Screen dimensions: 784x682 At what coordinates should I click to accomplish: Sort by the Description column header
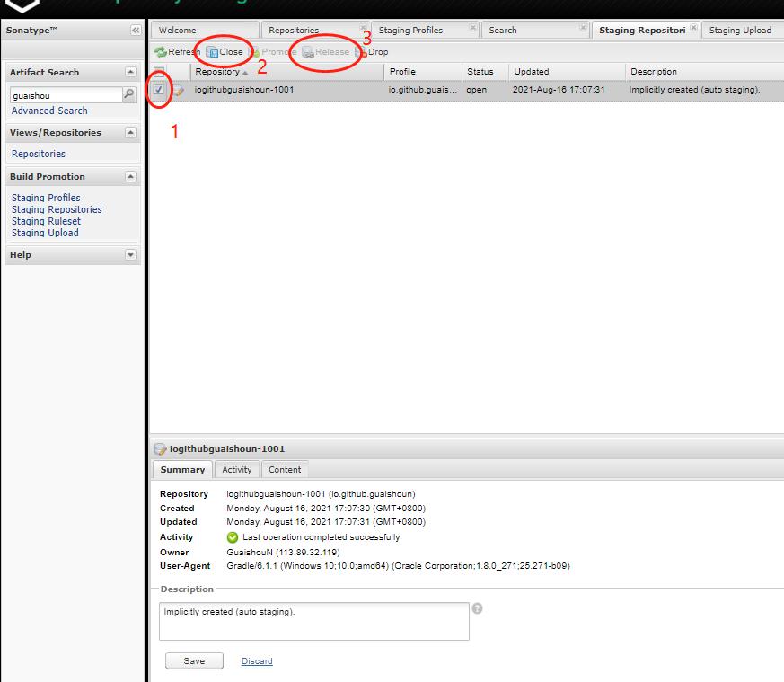705,72
